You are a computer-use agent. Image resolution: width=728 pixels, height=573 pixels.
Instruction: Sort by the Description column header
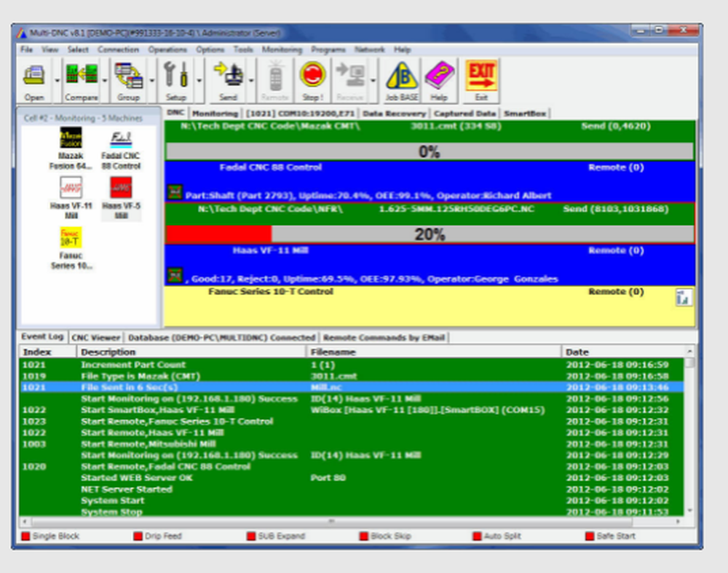coord(191,352)
